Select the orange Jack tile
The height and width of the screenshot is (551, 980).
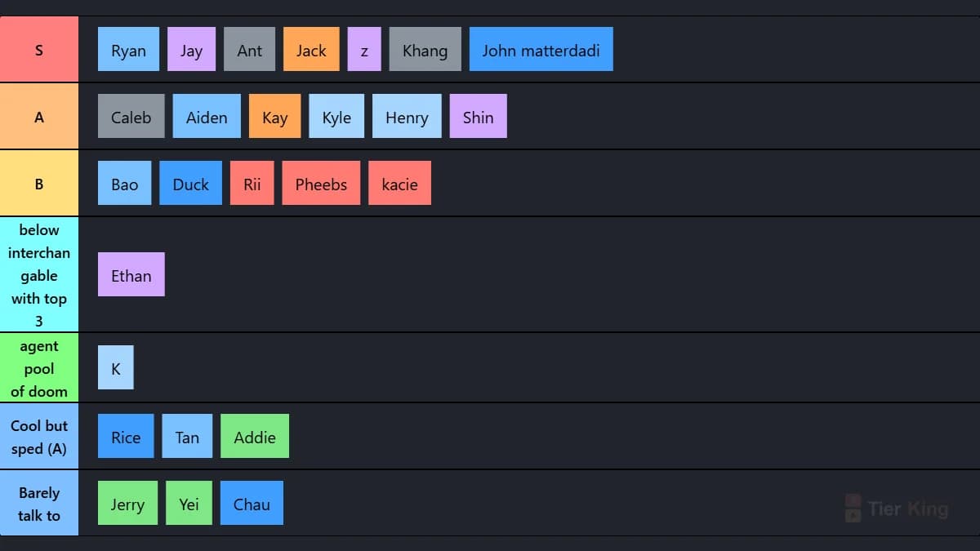pyautogui.click(x=311, y=49)
